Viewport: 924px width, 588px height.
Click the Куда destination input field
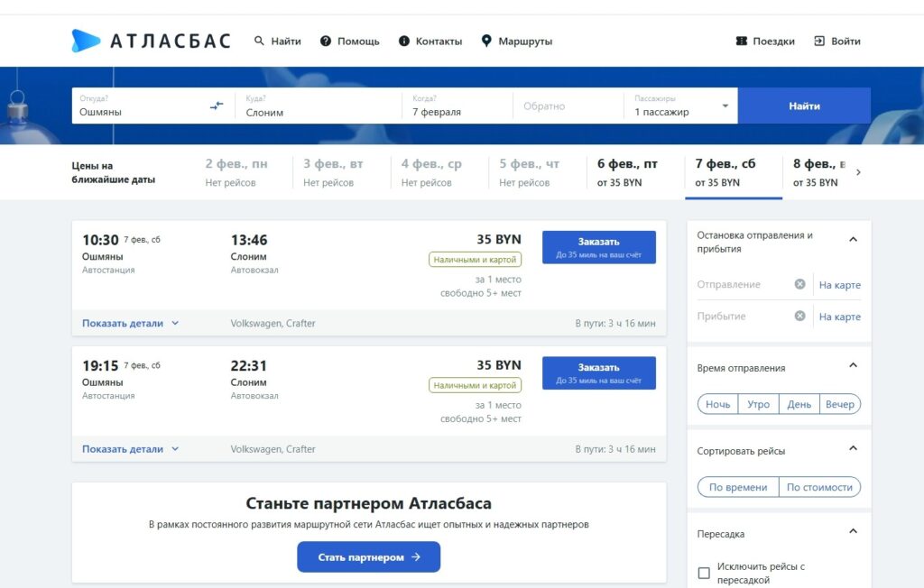point(318,112)
